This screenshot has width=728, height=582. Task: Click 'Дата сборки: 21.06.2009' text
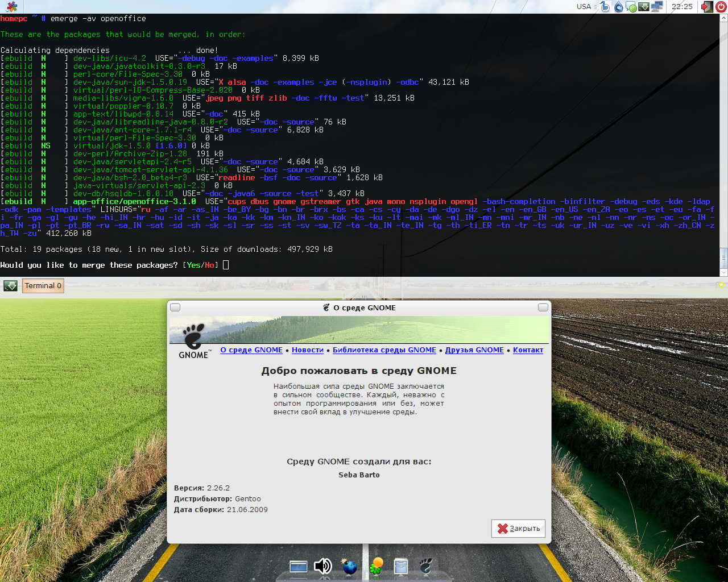point(221,510)
